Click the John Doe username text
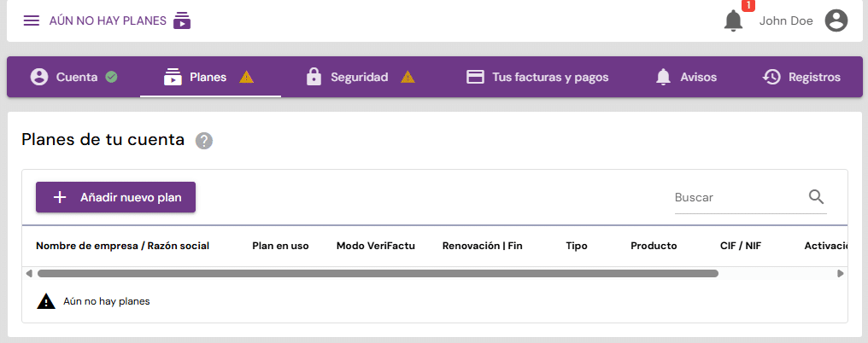Screen dimensions: 868x343 (x=785, y=20)
